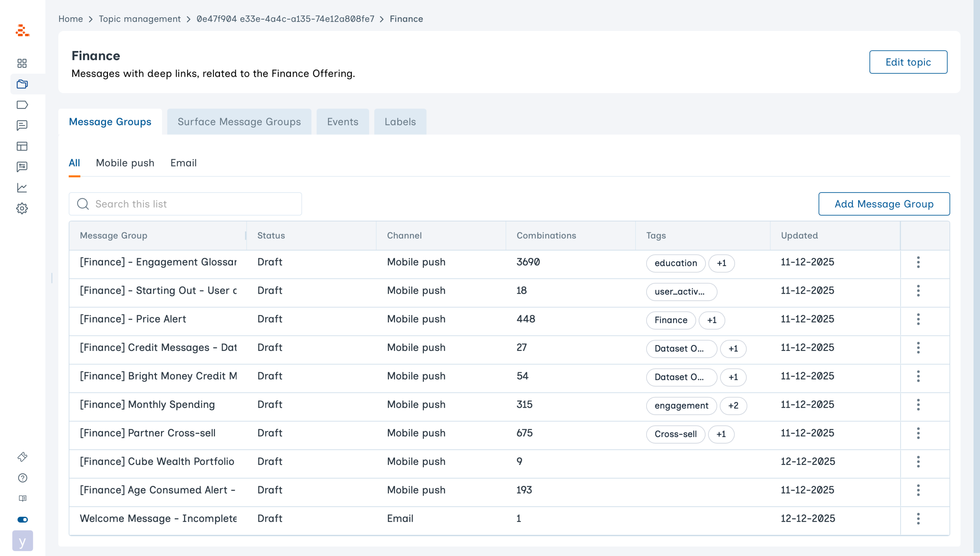
Task: Switch to Surface Message Groups tab
Action: coord(239,122)
